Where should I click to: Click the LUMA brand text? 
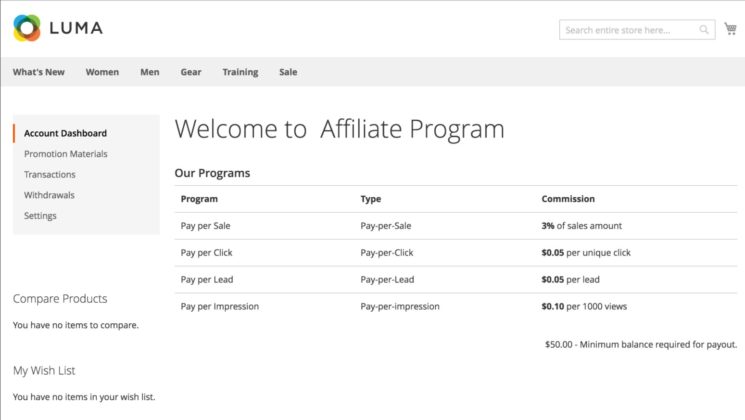76,28
